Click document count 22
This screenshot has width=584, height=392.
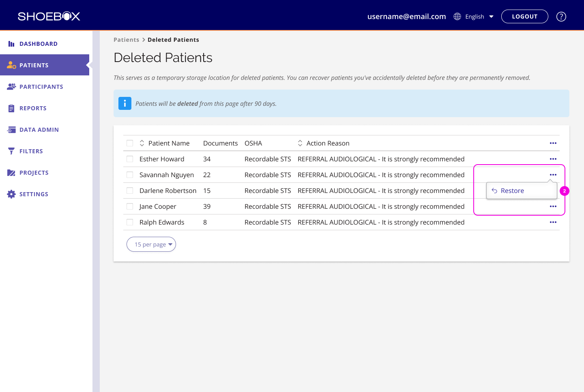(x=207, y=175)
